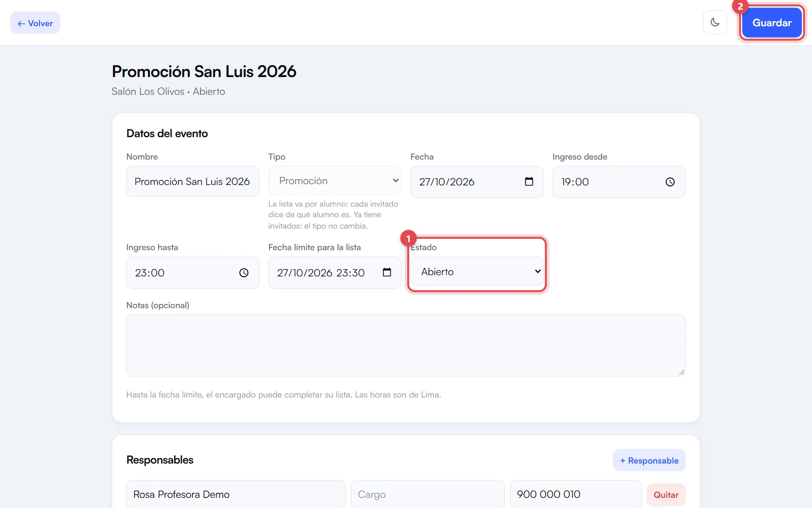Viewport: 812px width, 508px height.
Task: Click the Tipo label
Action: click(277, 157)
